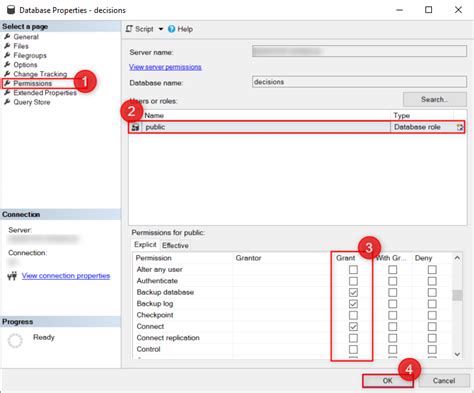
Task: Switch to the Effective tab
Action: 175,245
